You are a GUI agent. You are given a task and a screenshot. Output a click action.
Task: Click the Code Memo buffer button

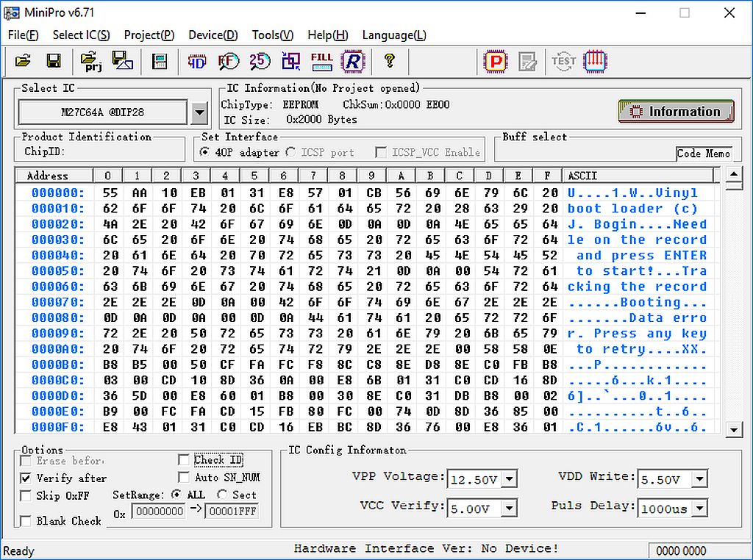click(704, 153)
